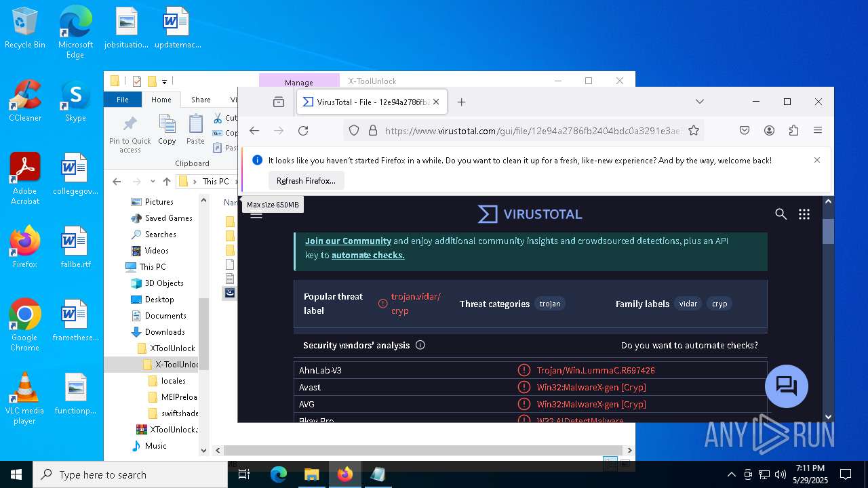
Task: Open Manage tab in Explorer
Action: pyautogui.click(x=299, y=83)
